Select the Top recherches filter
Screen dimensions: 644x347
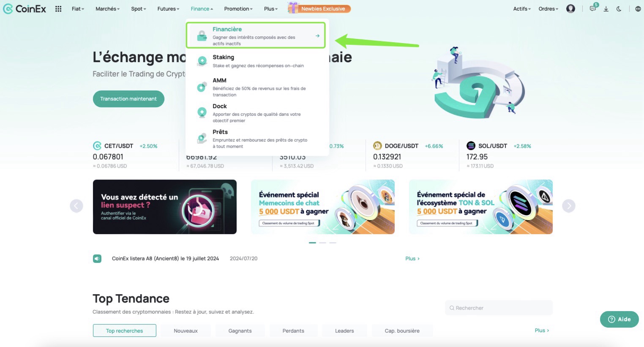(x=125, y=331)
